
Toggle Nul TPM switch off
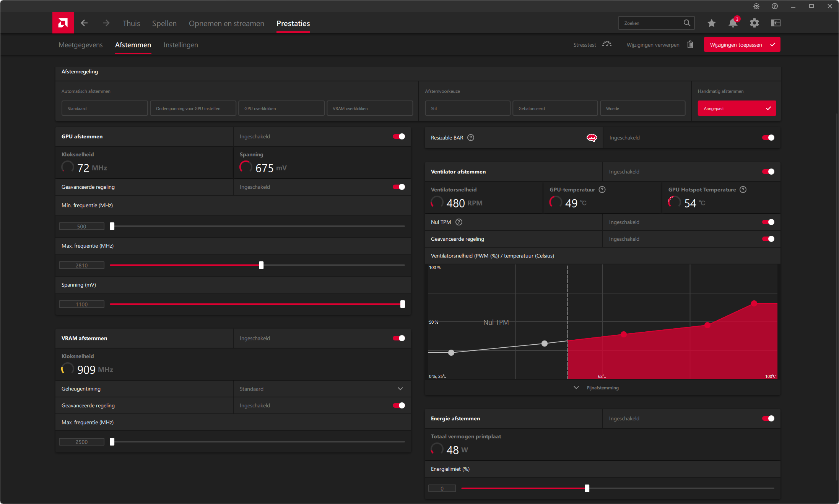point(768,222)
